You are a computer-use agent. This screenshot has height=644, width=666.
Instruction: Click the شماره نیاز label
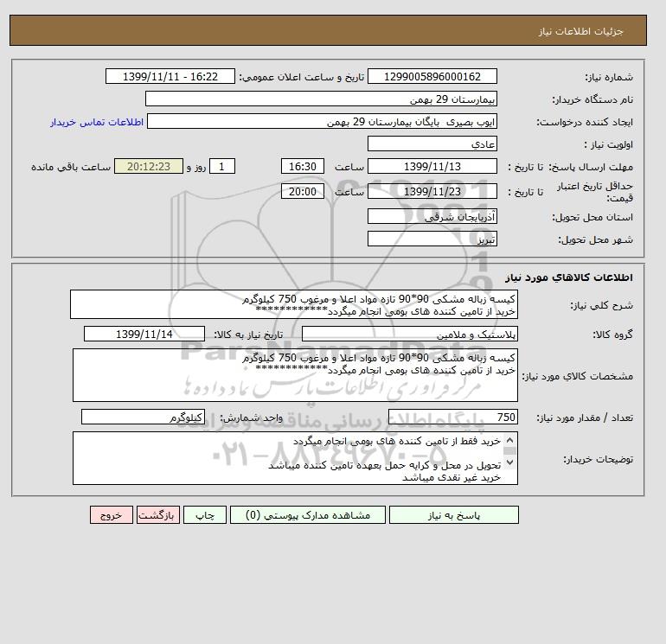(x=609, y=77)
